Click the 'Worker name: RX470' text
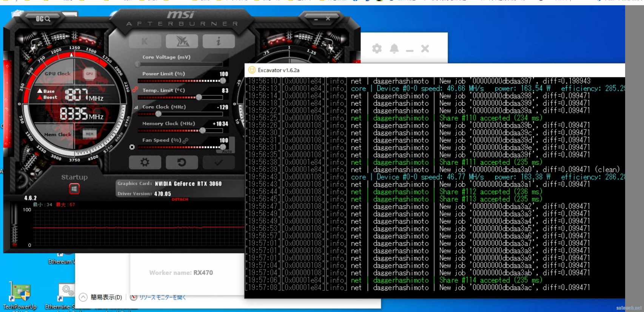Screen dimensions: 644x312 [181, 273]
